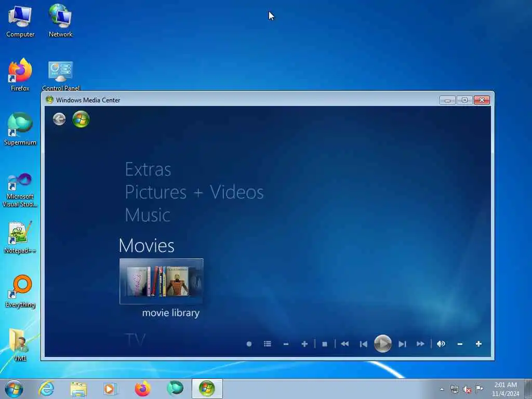
Task: Open Control Panel desktop icon
Action: (x=61, y=76)
